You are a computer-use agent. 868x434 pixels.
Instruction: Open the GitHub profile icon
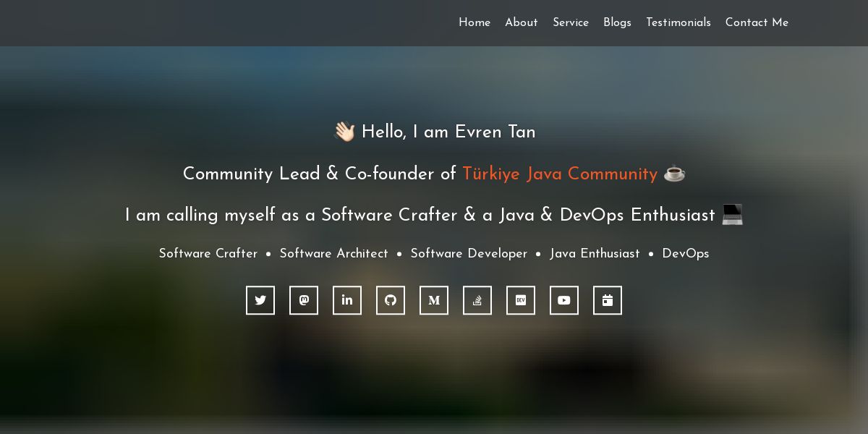click(391, 300)
